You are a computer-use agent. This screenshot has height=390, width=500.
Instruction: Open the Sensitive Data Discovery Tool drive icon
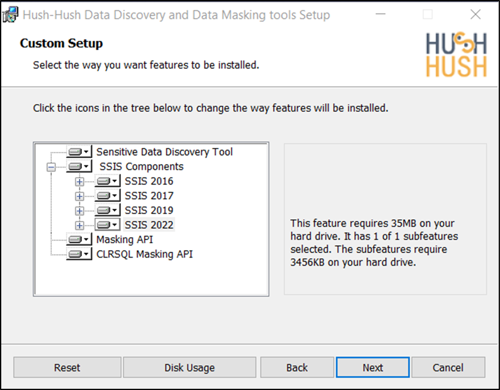coord(79,152)
